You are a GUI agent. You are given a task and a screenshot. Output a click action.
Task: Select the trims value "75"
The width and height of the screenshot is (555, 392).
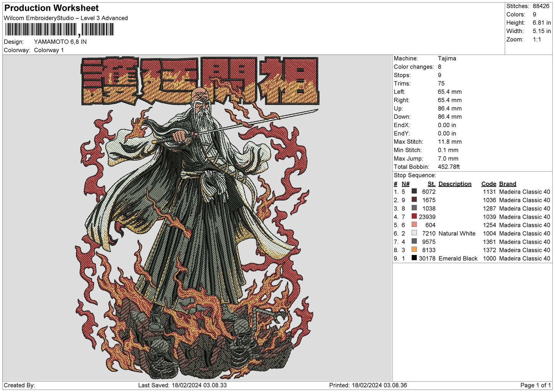click(x=441, y=83)
